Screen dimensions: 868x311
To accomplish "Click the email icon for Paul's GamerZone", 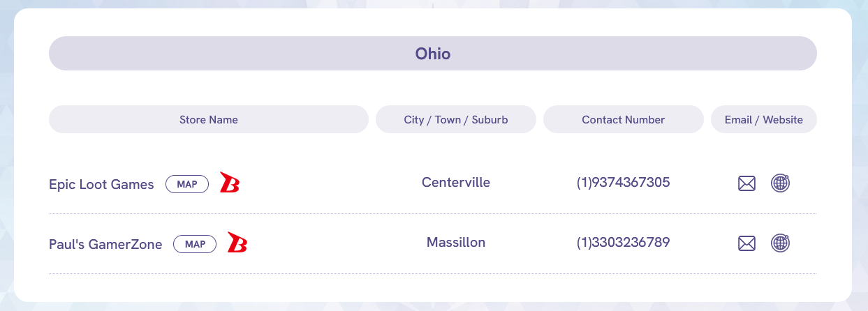I will pyautogui.click(x=746, y=243).
